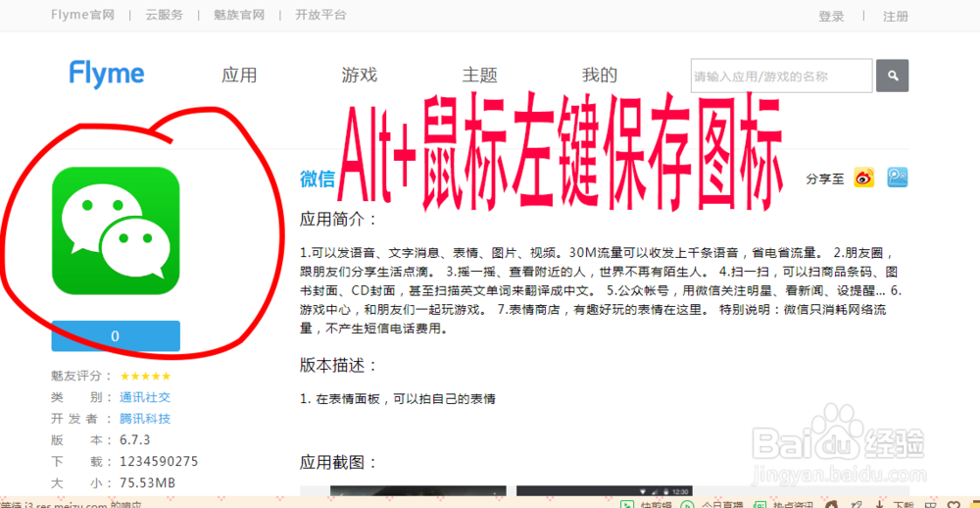This screenshot has width=980, height=508.
Task: Click the 应用截图 heading
Action: [x=339, y=463]
